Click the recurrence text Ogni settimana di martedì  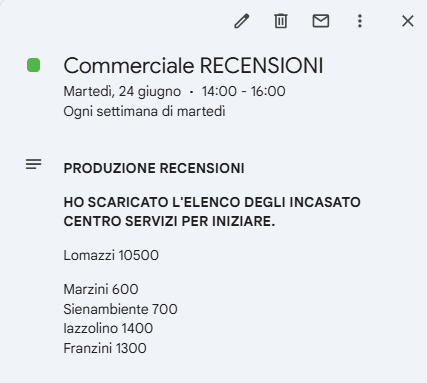[x=144, y=111]
